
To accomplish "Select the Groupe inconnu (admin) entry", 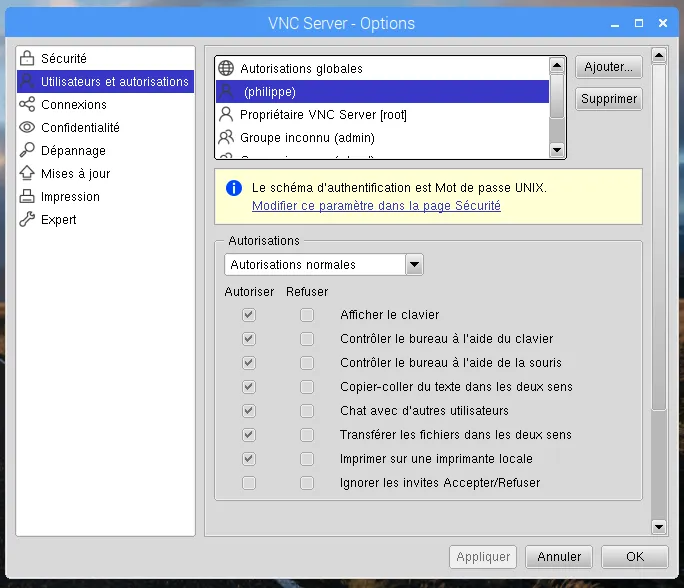I will coord(383,138).
